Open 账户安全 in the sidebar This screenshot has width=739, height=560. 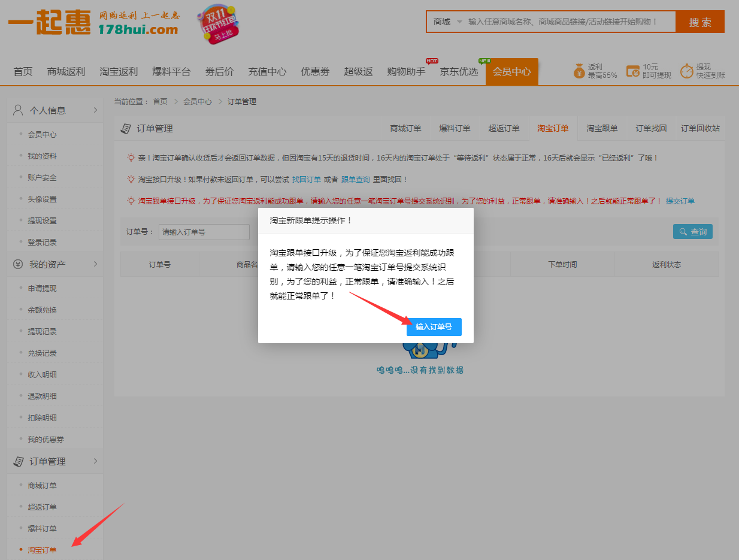tap(42, 178)
